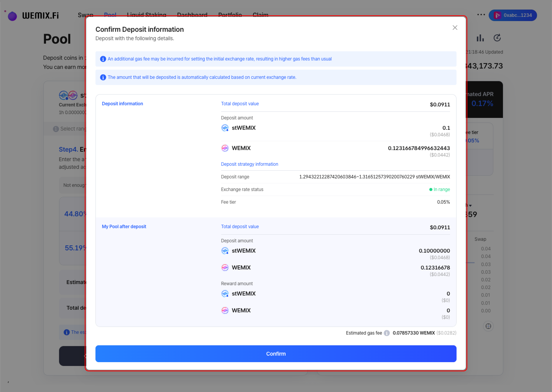Open the three-dots more menu
This screenshot has width=552, height=392.
coord(481,15)
